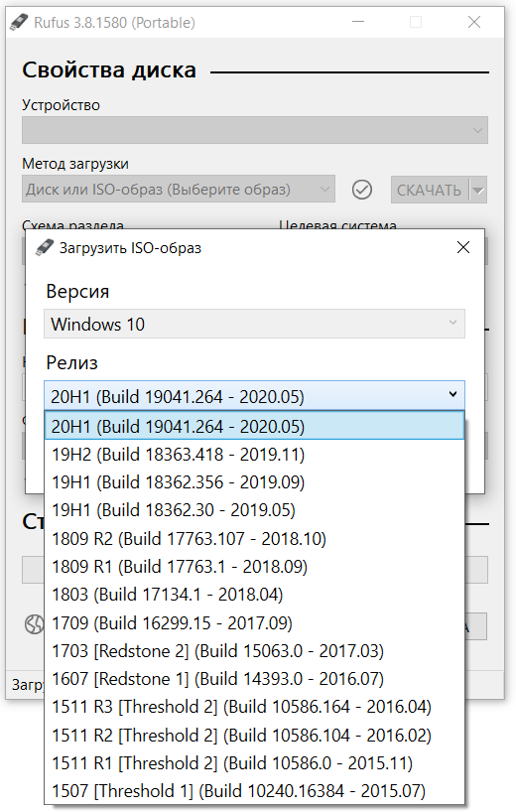Close the Rufus main window
This screenshot has width=516, height=812.
click(x=474, y=22)
